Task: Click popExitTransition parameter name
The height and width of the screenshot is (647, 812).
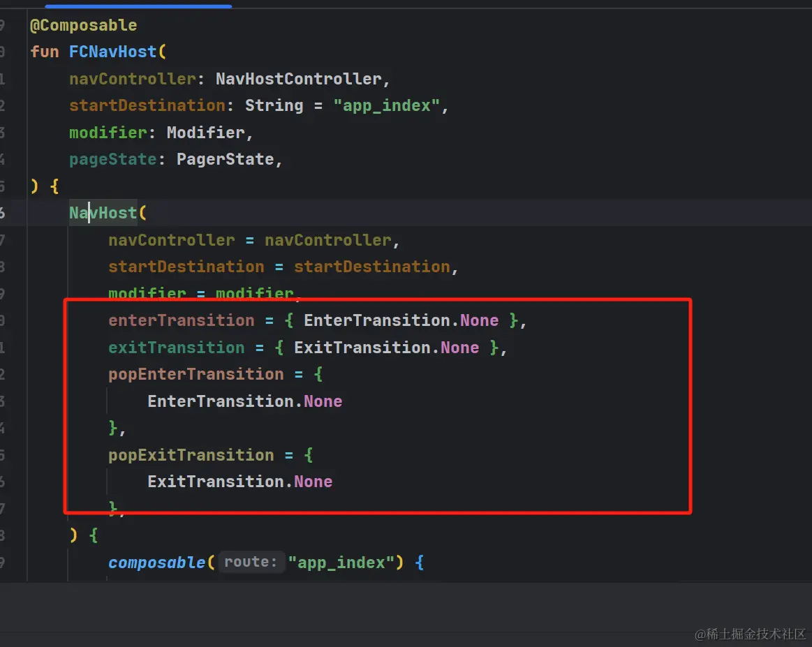Action: point(191,455)
